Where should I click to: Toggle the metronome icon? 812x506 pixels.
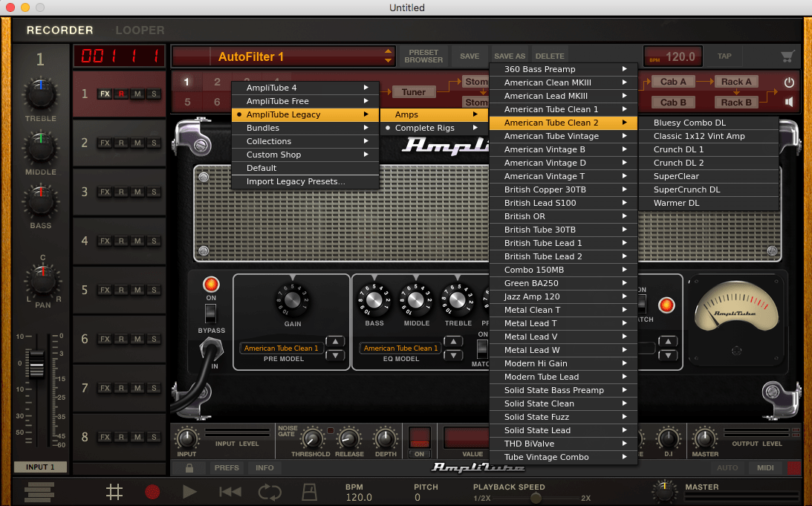point(309,492)
